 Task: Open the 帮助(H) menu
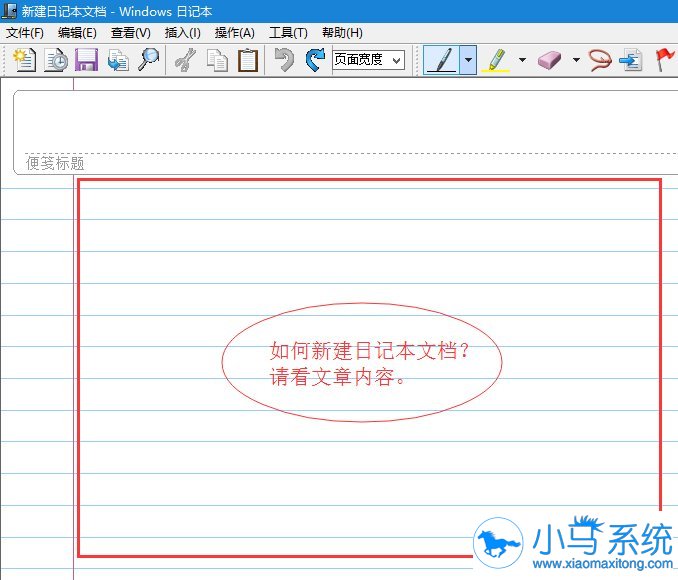click(x=342, y=33)
